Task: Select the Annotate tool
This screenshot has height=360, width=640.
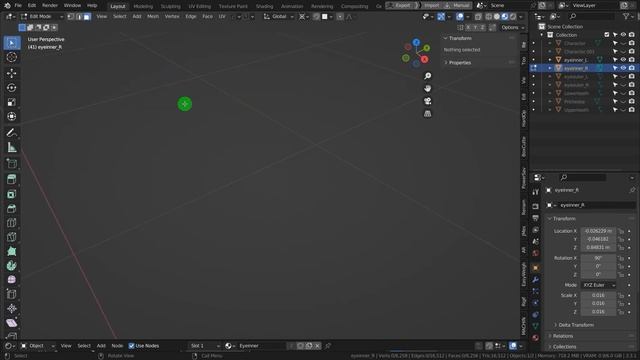Action: coord(12,133)
